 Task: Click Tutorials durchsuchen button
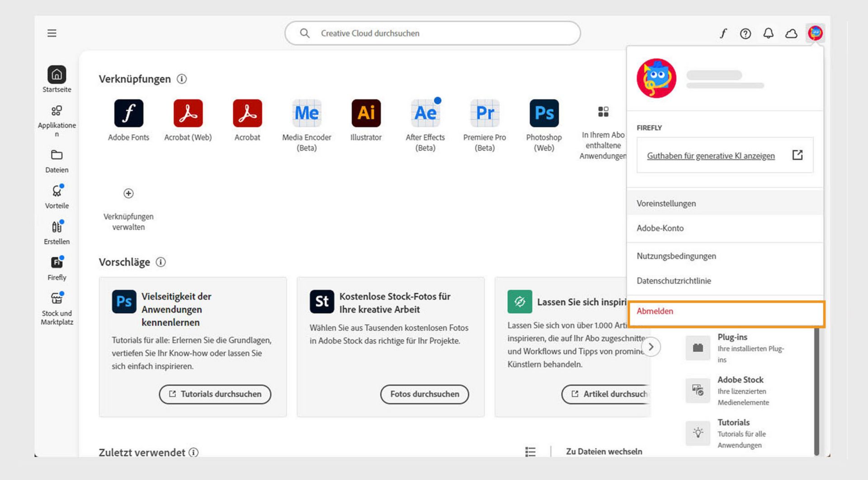click(215, 394)
